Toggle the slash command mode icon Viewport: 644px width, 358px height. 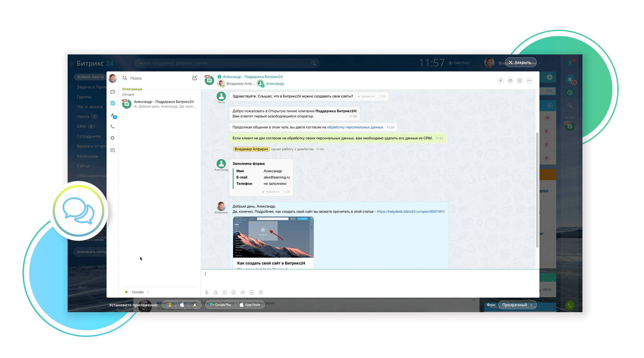click(x=225, y=292)
